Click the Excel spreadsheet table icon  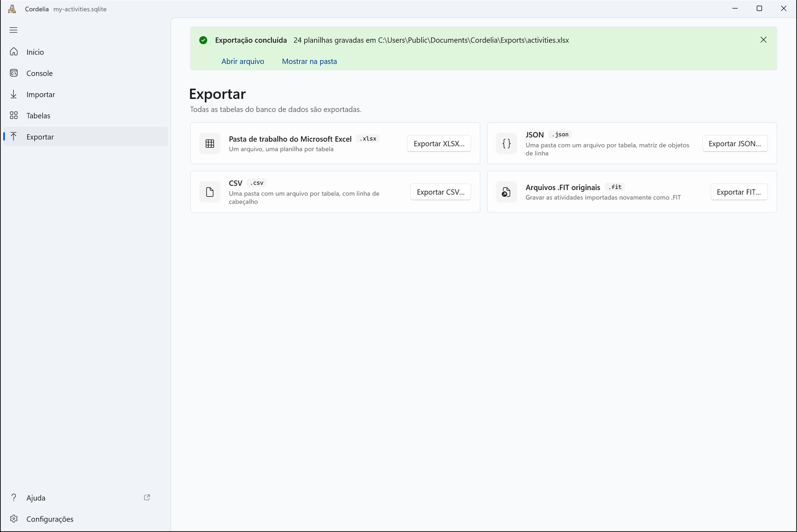pos(210,144)
